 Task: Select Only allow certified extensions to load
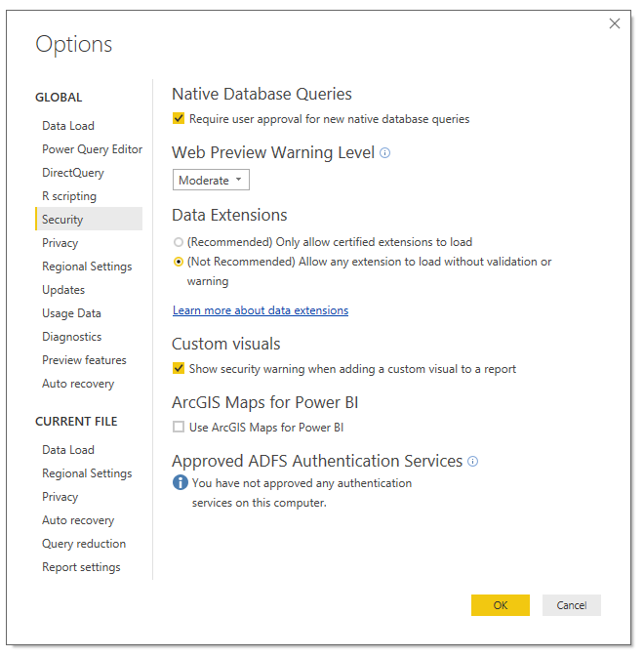(179, 242)
